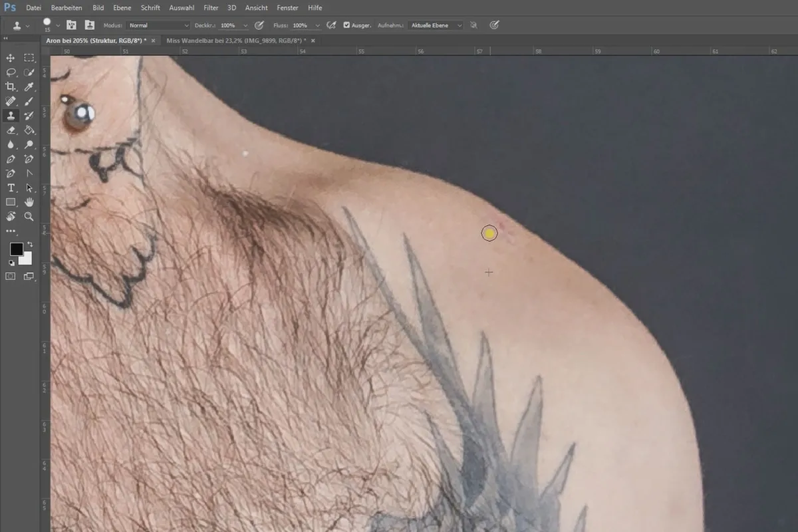The height and width of the screenshot is (532, 798).
Task: Open the tool preset picker arrow
Action: pos(27,25)
